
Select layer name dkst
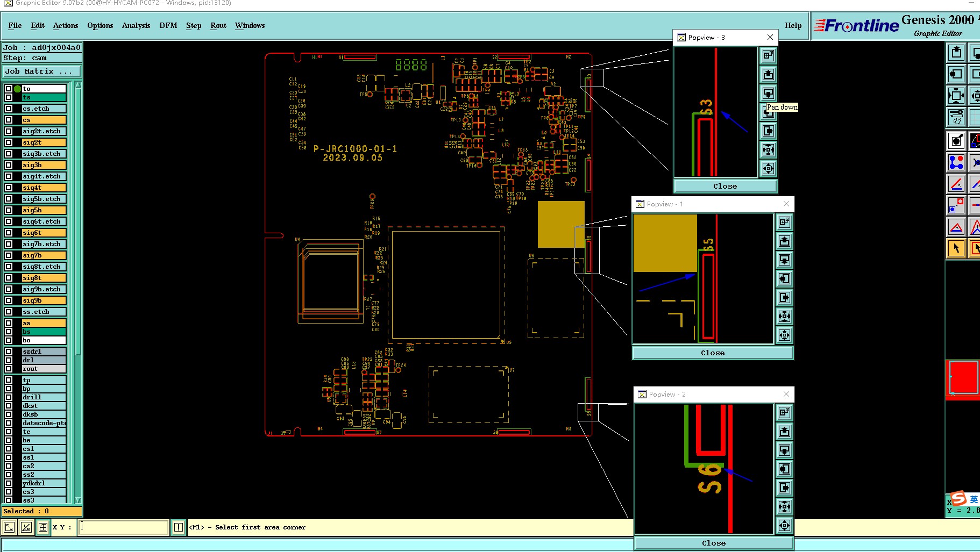pyautogui.click(x=44, y=406)
